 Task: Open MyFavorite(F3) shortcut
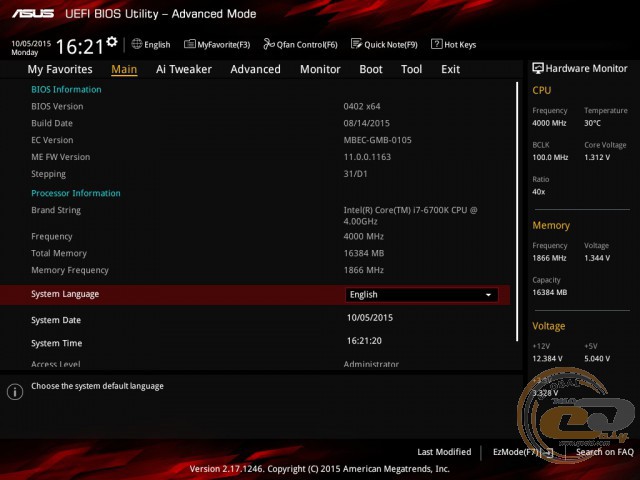coord(217,44)
